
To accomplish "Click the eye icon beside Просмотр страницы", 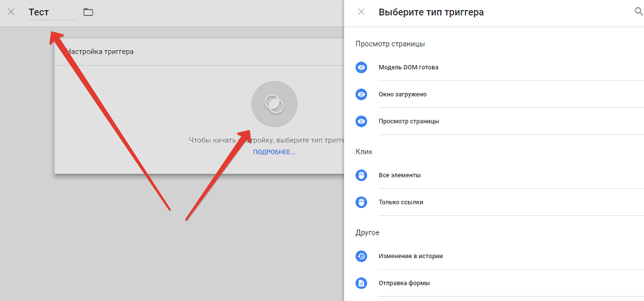I will [361, 121].
